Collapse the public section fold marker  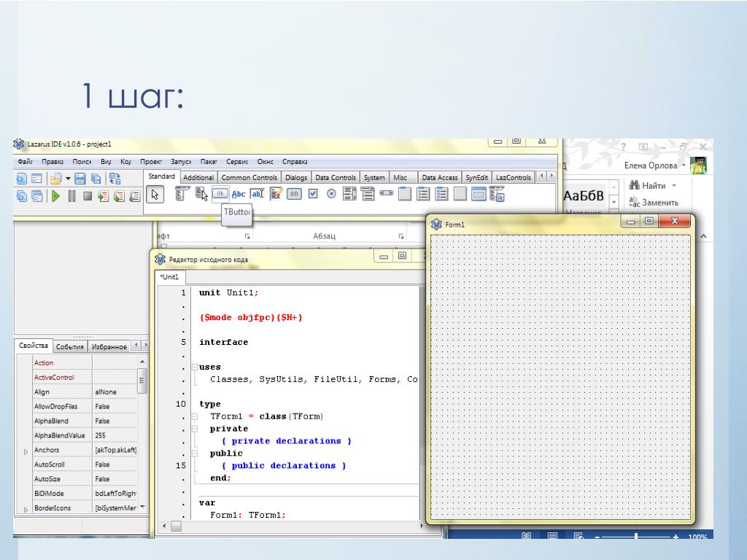pos(195,454)
